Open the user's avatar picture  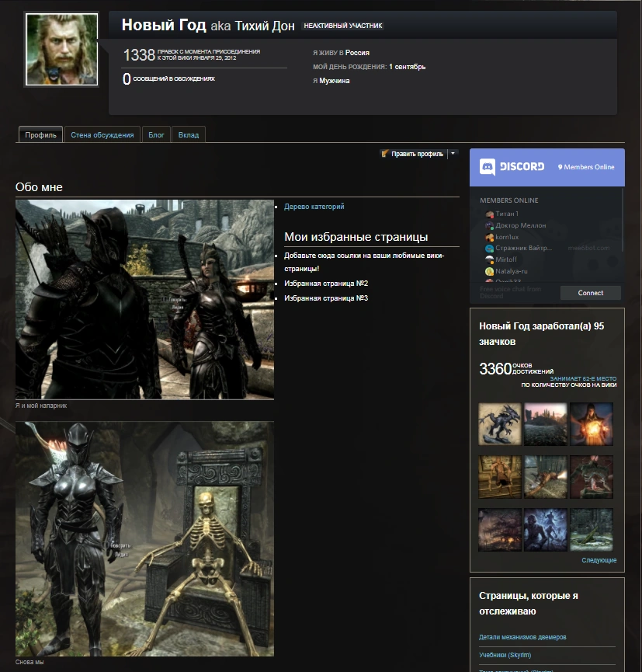click(x=61, y=49)
